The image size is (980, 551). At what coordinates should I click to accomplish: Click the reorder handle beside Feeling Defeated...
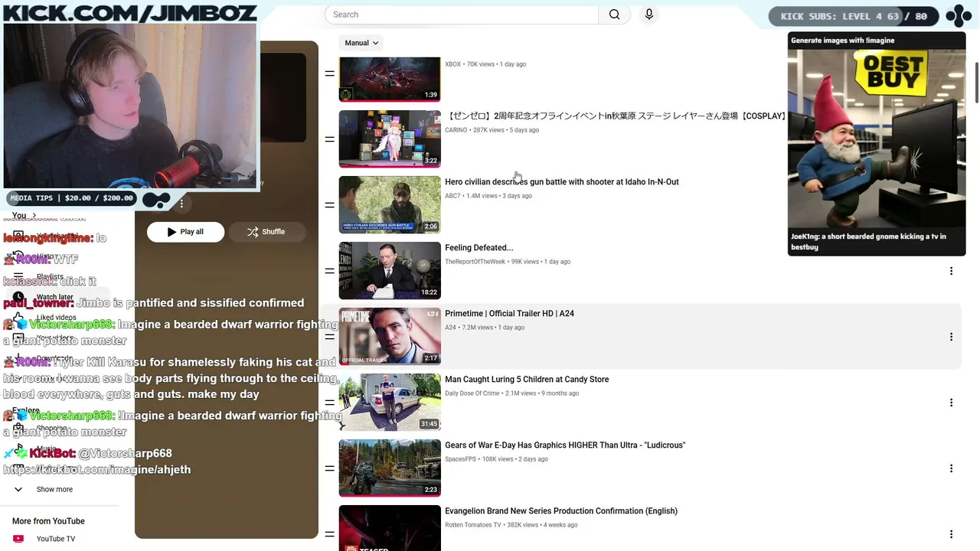329,271
